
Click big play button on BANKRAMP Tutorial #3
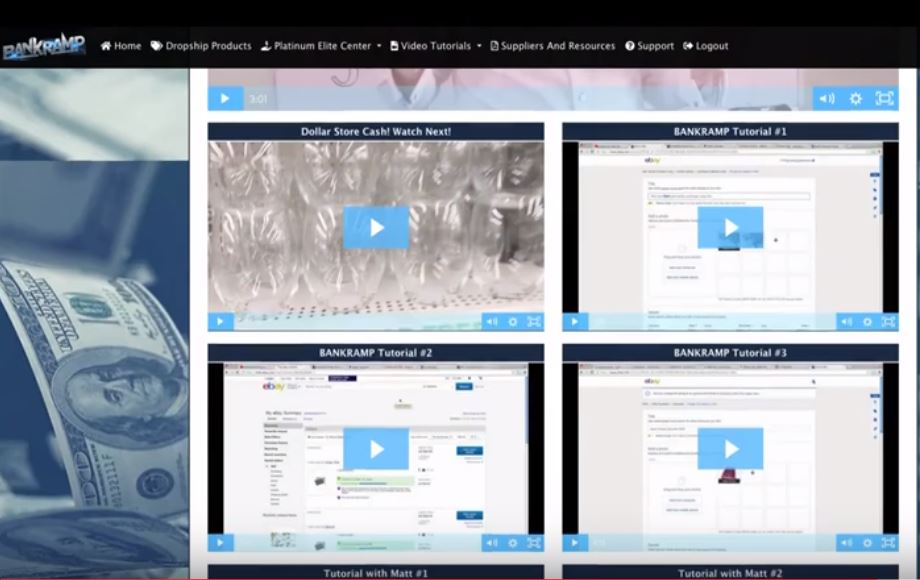click(x=730, y=449)
